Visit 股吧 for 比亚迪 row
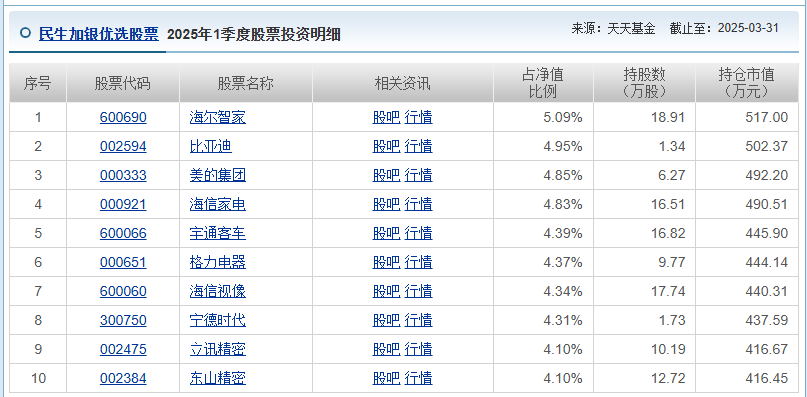Viewport: 807px width, 397px height. 386,146
